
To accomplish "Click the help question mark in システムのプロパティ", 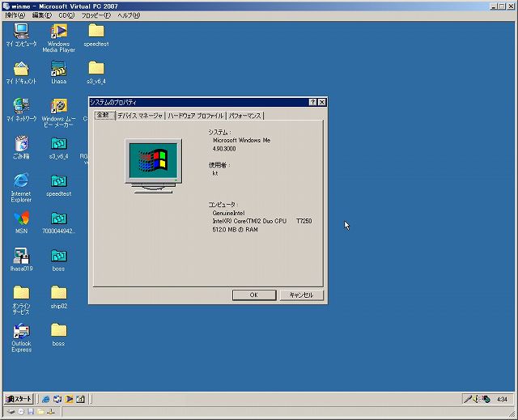I will click(312, 102).
